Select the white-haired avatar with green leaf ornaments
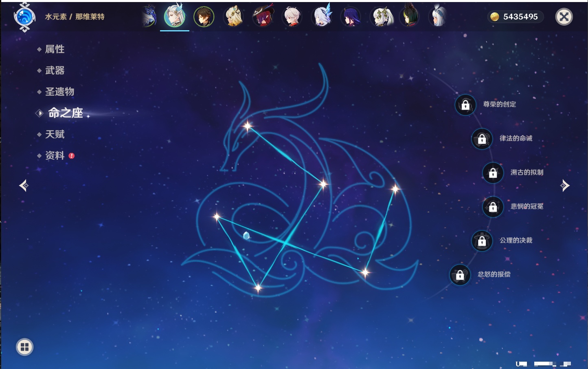This screenshot has width=588, height=369. coord(381,17)
